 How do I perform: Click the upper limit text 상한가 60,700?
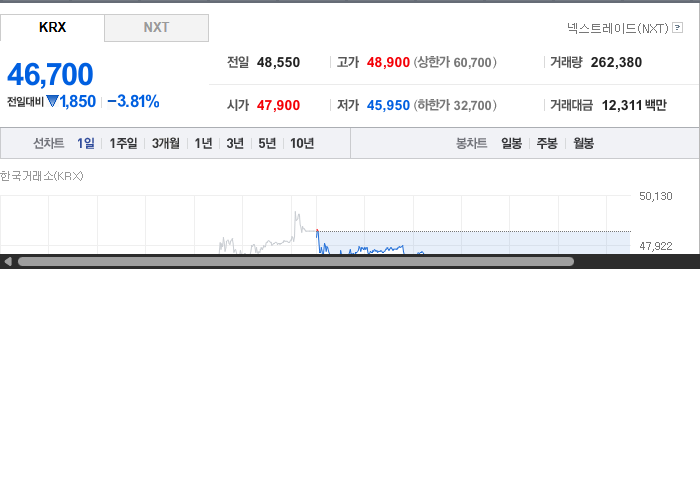tap(455, 62)
